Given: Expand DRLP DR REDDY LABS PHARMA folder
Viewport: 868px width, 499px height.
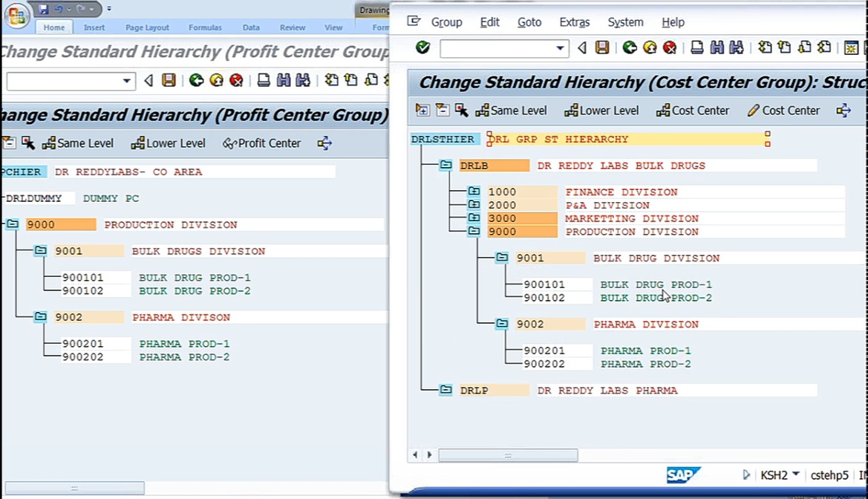Looking at the screenshot, I should coord(446,390).
